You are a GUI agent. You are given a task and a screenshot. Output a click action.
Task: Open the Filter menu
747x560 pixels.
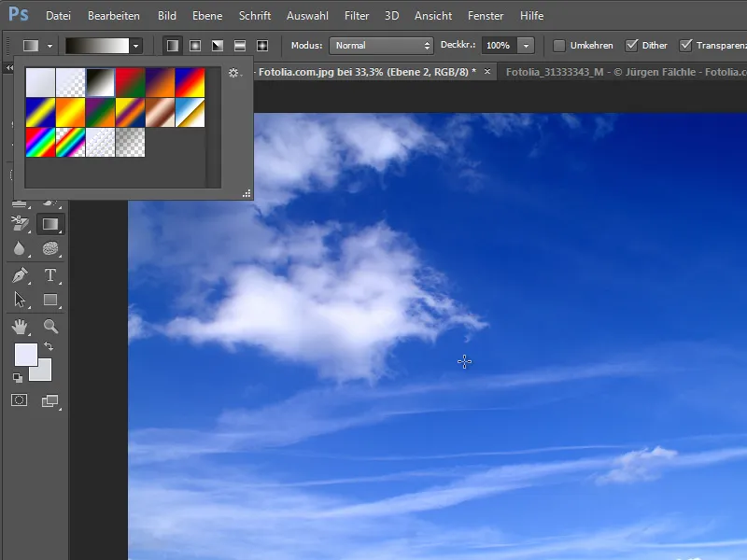(x=357, y=16)
